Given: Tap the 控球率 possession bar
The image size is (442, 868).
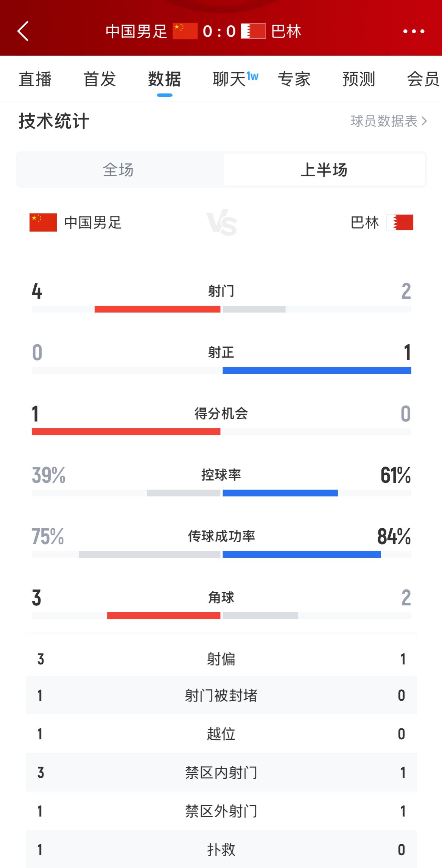Looking at the screenshot, I should tap(221, 493).
